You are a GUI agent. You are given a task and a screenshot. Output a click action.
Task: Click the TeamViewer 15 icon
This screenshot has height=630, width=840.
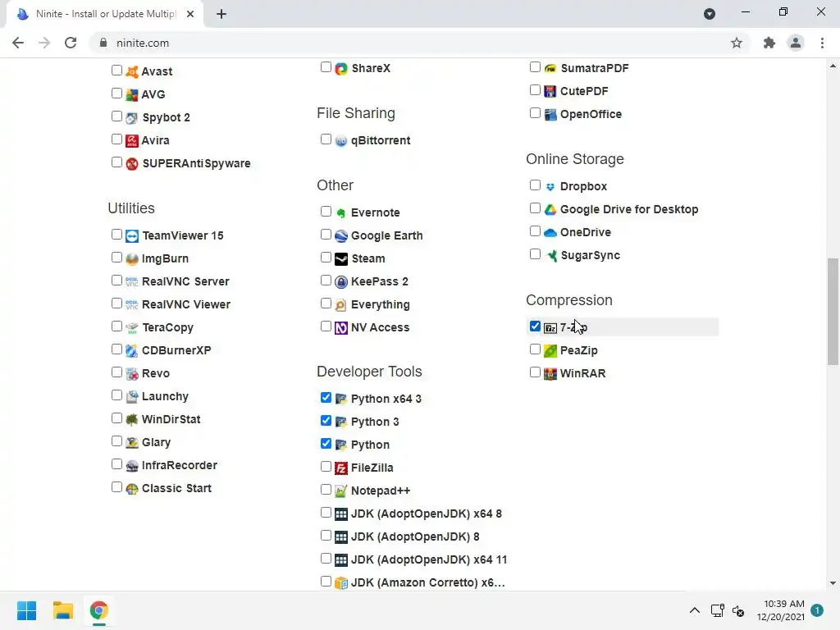[132, 235]
